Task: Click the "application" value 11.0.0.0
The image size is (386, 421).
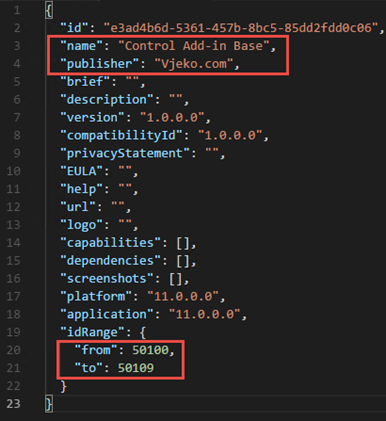Action: click(x=204, y=314)
